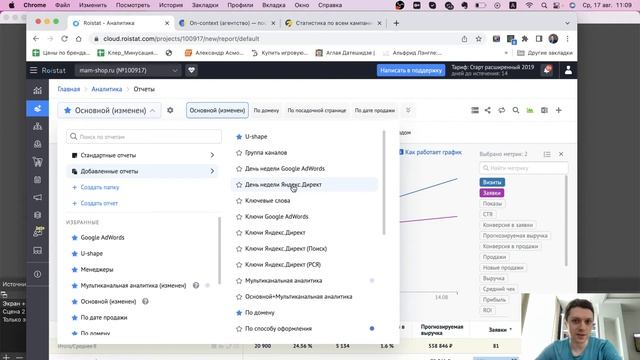Toggle the Визиты metric tag
The image size is (640, 360).
coord(492,182)
